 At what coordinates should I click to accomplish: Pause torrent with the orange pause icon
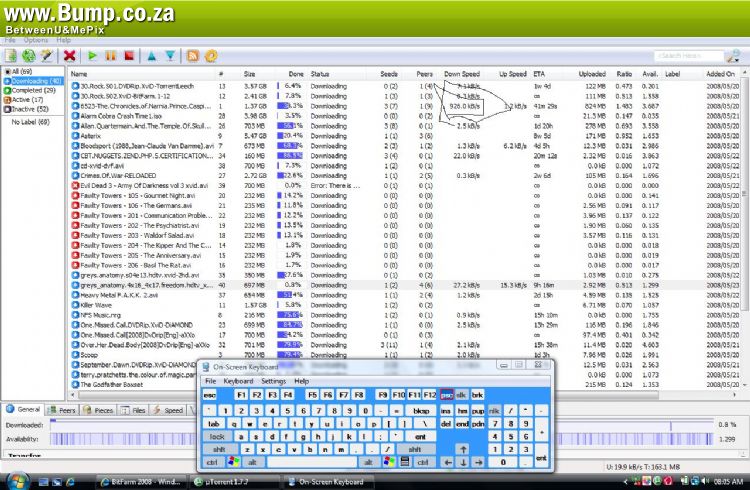pyautogui.click(x=110, y=56)
